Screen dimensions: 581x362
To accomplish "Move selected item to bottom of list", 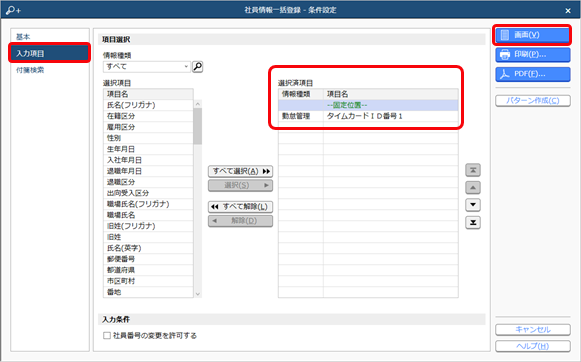I will 473,222.
